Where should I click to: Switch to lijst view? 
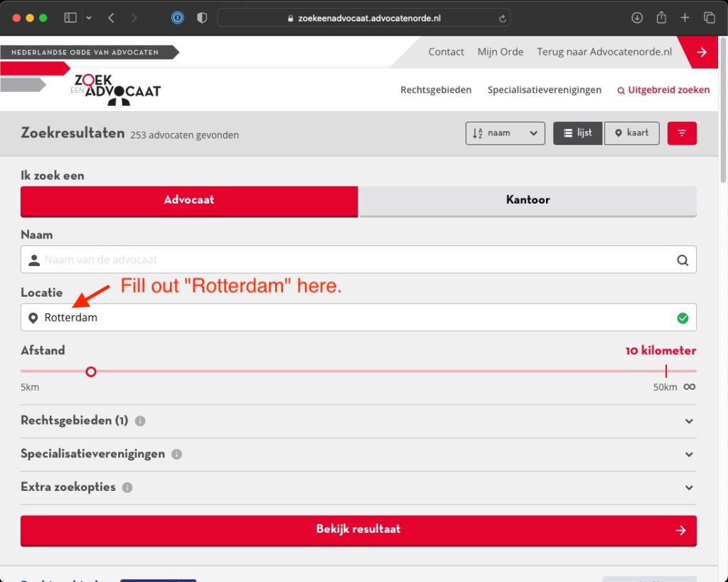pyautogui.click(x=577, y=133)
